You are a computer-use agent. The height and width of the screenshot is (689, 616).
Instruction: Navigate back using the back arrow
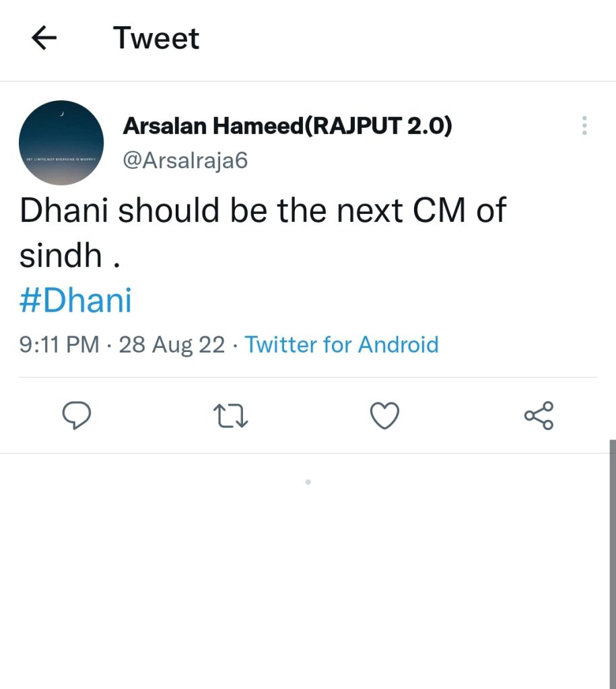[x=43, y=38]
